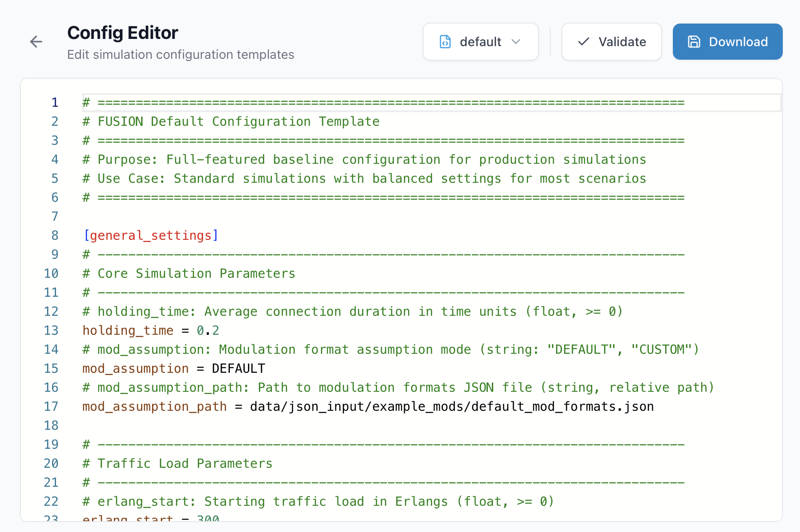Click the Core Simulation Parameters comment line
800x532 pixels.
189,274
